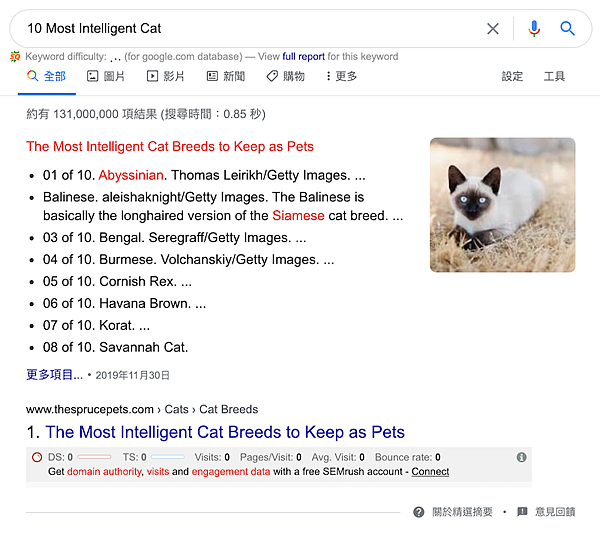This screenshot has height=534, width=600.
Task: Clear the search box with the X icon
Action: (x=492, y=29)
